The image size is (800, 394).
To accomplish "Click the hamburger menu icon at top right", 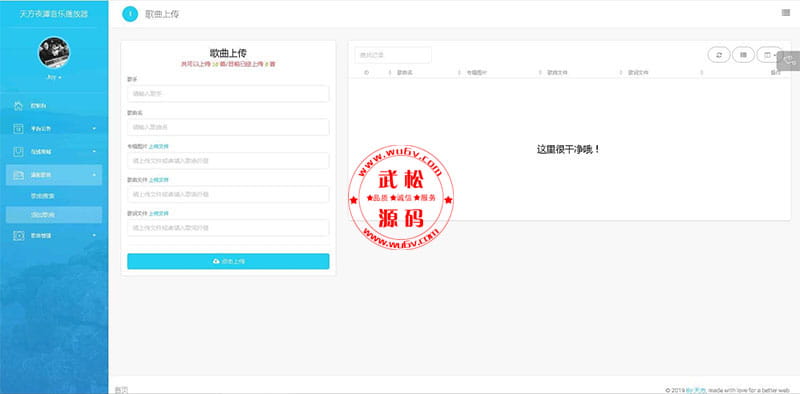I will [786, 13].
